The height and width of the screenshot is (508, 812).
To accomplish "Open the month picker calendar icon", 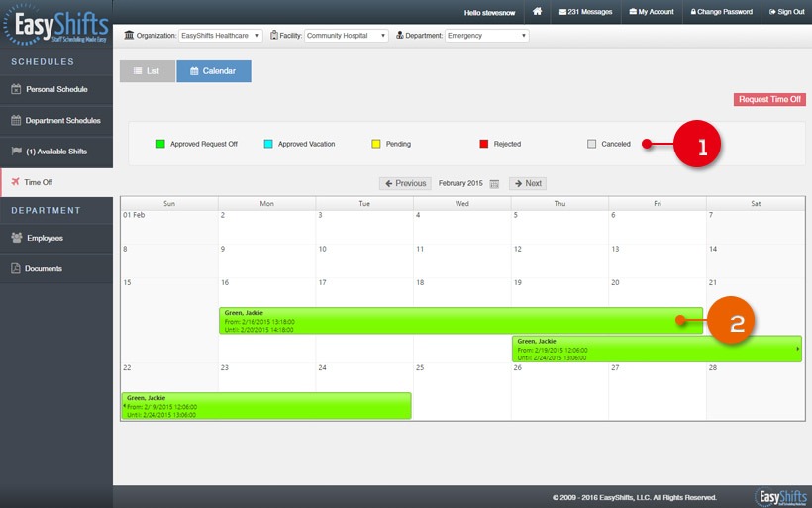I will [494, 184].
